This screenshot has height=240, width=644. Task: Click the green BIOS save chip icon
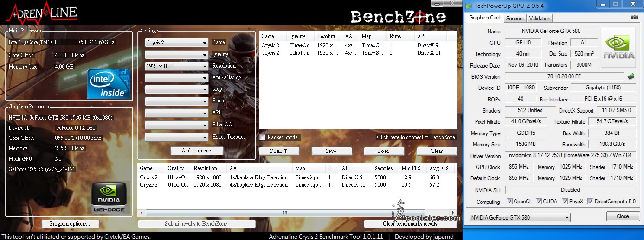click(x=631, y=76)
